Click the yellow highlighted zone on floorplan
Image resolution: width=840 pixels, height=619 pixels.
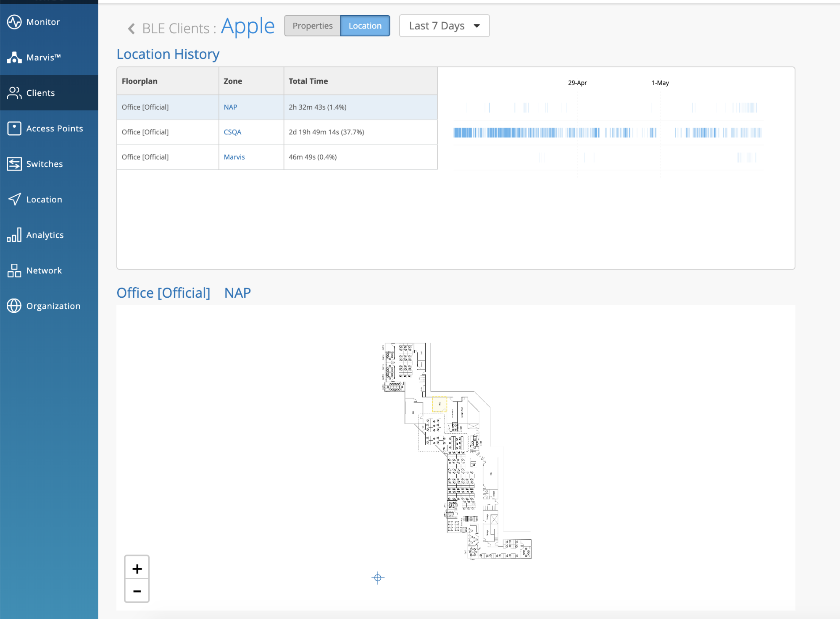pyautogui.click(x=440, y=404)
